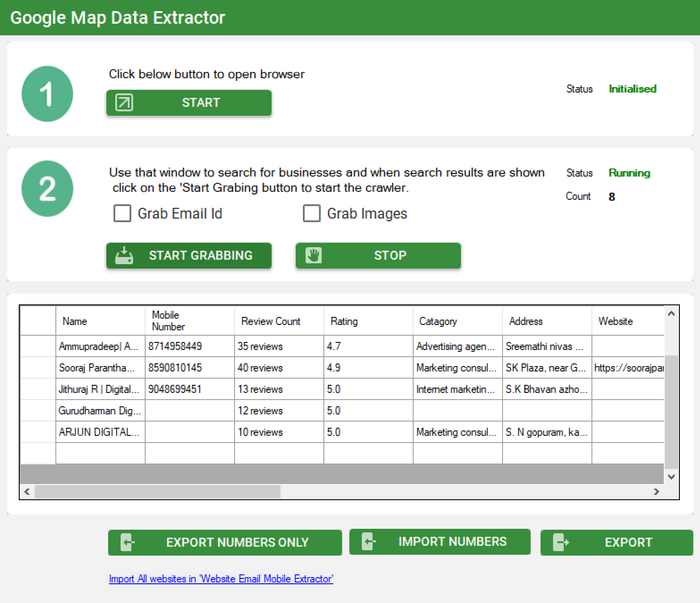Viewport: 700px width, 603px height.
Task: Select the Ammupradeep name cell
Action: (101, 346)
